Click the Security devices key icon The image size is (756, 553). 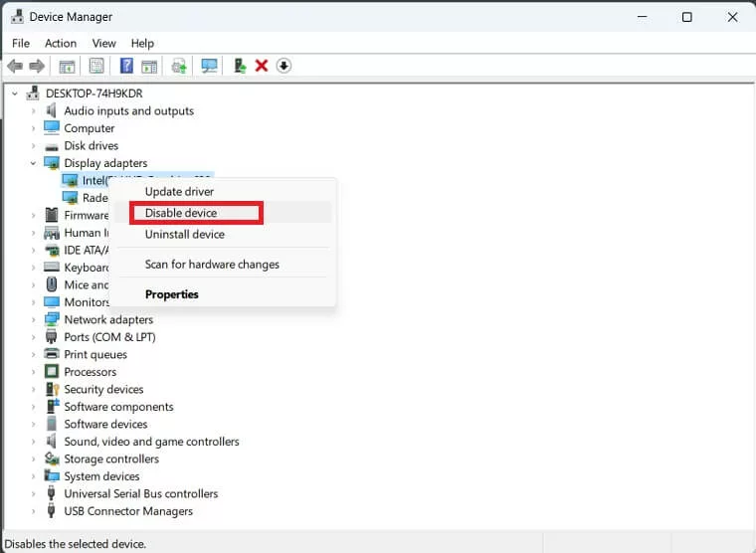[x=52, y=389]
